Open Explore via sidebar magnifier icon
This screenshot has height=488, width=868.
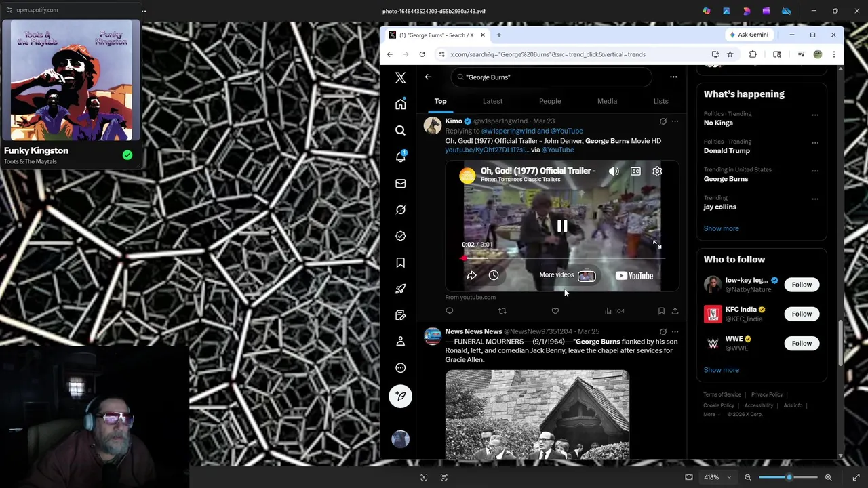coord(400,130)
